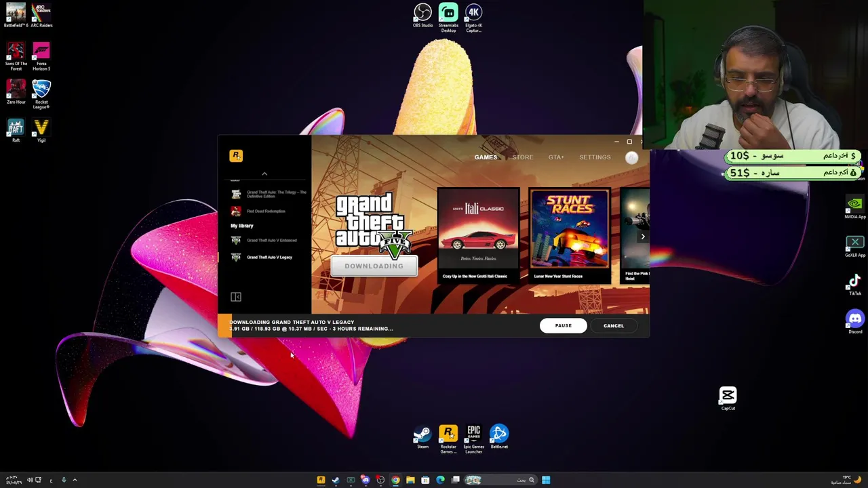Select the Raft desktop icon

16,130
